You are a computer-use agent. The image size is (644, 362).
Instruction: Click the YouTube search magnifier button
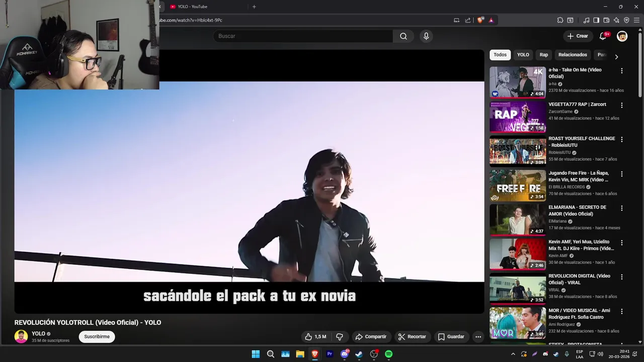pyautogui.click(x=404, y=36)
